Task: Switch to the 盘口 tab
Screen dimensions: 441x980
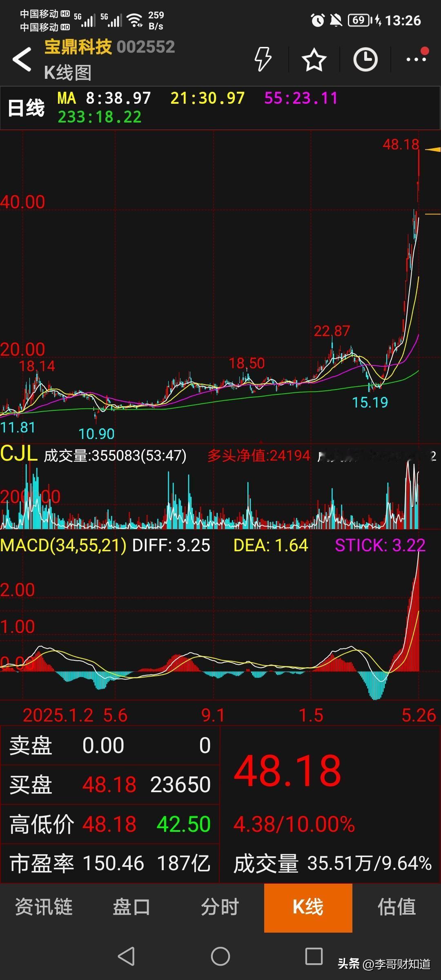Action: pos(131,907)
